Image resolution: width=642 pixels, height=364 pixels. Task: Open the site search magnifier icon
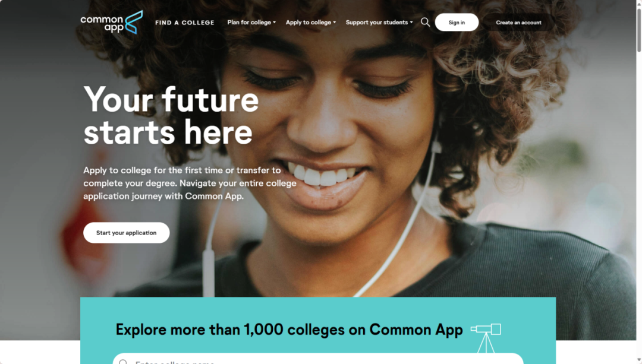coord(426,22)
